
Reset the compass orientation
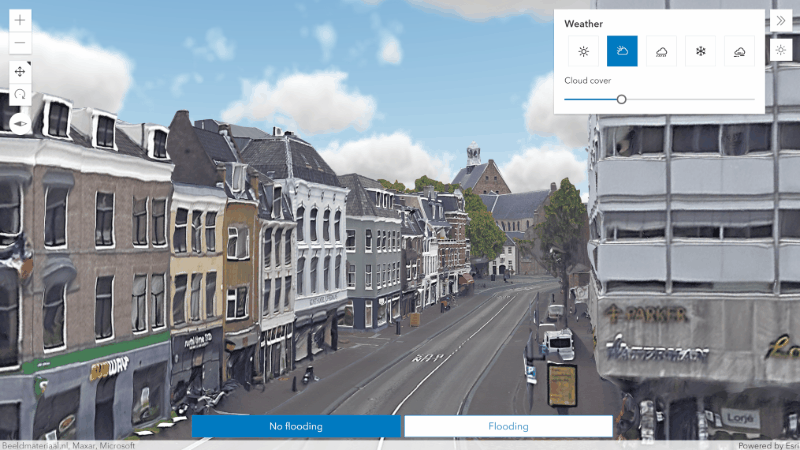click(x=20, y=123)
